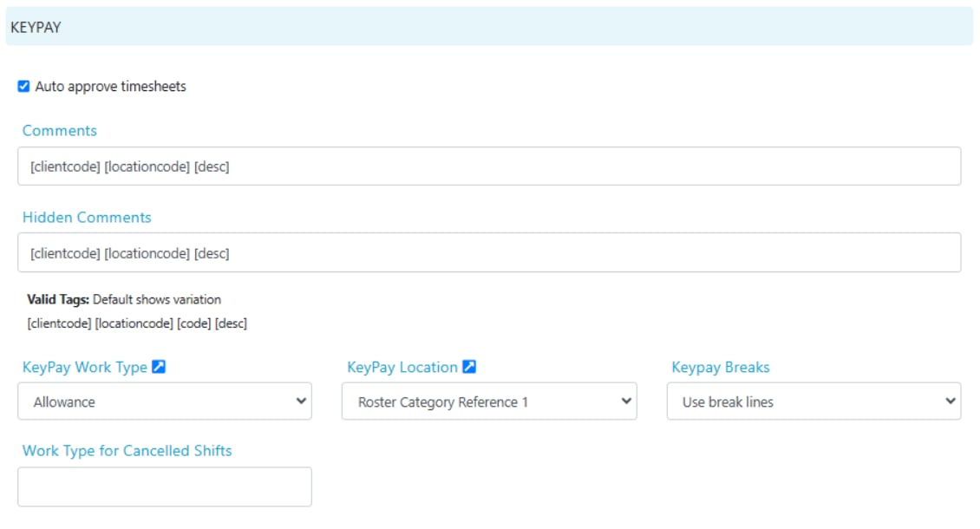The width and height of the screenshot is (980, 529).
Task: Open the KeyPay Work Type dropdown showing Allowance
Action: [165, 402]
